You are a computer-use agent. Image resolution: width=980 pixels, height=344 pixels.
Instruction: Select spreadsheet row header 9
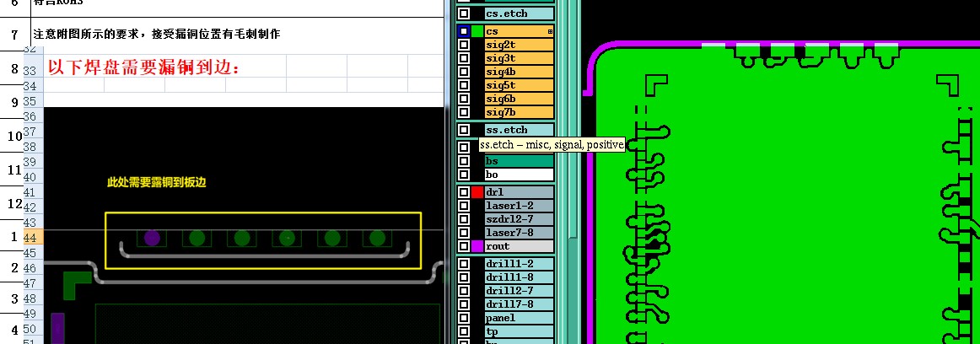click(x=12, y=102)
